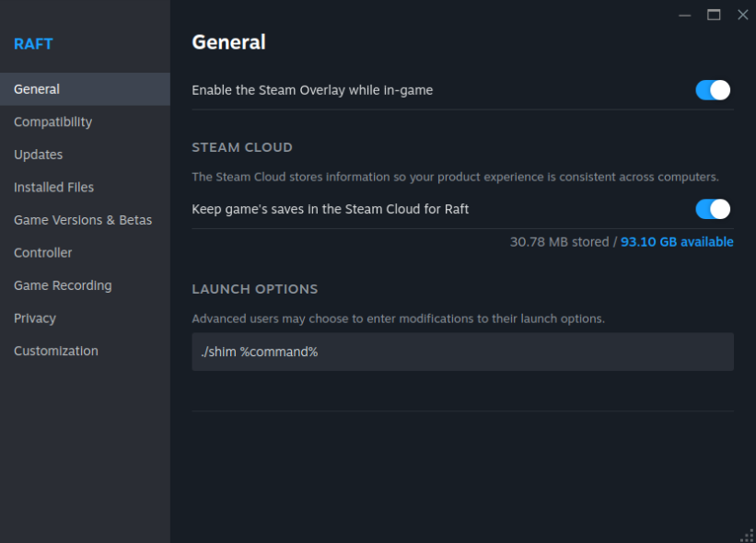Open the Game Recording section

(x=63, y=285)
